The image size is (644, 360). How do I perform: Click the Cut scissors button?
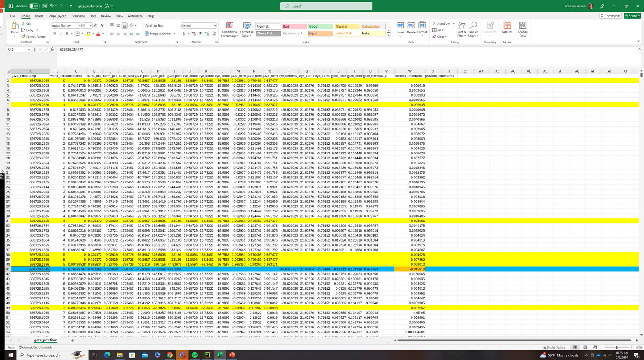click(26, 24)
